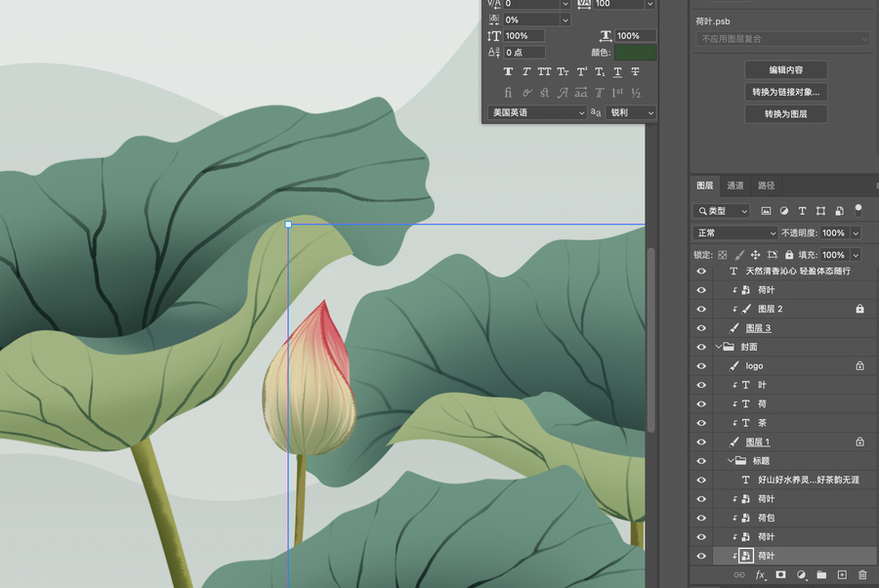Filter layers by adjustment layer kind

(783, 211)
